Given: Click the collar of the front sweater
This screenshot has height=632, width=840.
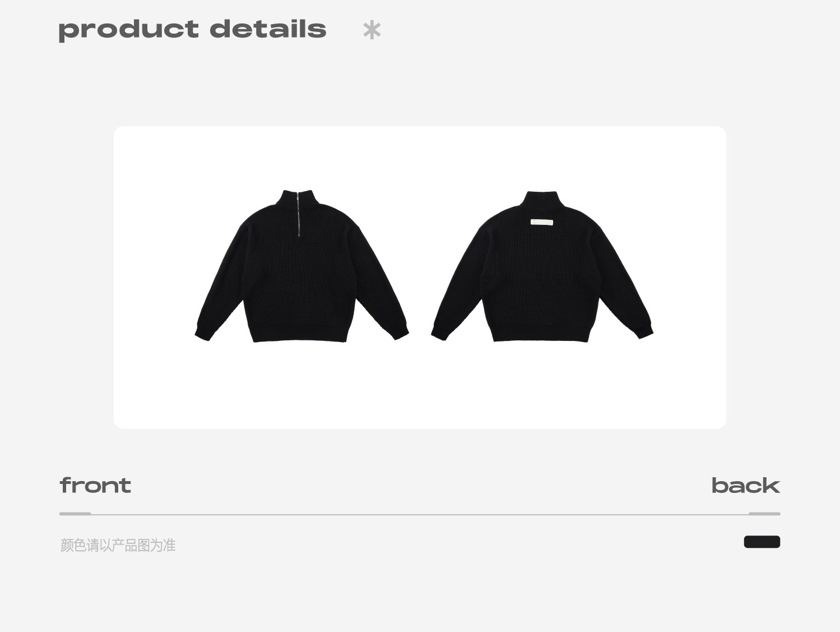Looking at the screenshot, I should (x=298, y=198).
